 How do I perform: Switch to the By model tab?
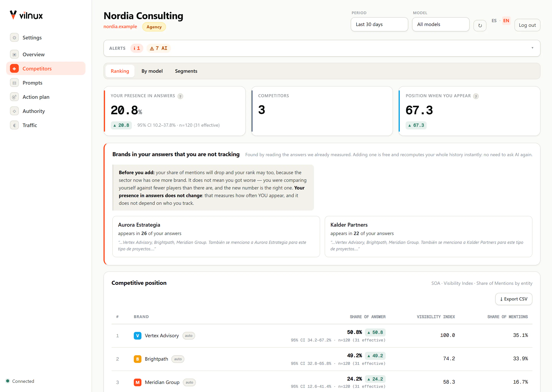pyautogui.click(x=152, y=71)
